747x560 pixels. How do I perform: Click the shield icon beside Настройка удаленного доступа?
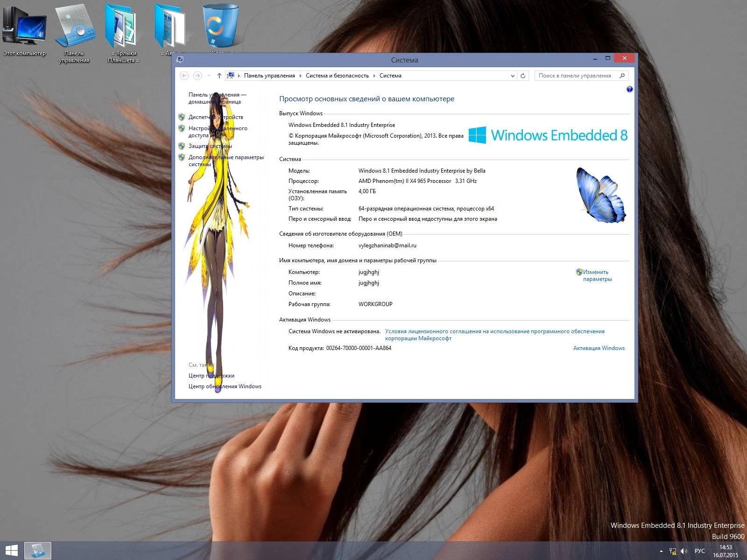(x=182, y=128)
